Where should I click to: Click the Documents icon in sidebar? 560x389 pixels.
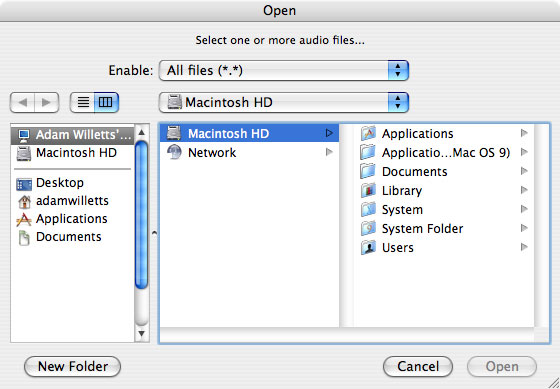click(24, 238)
